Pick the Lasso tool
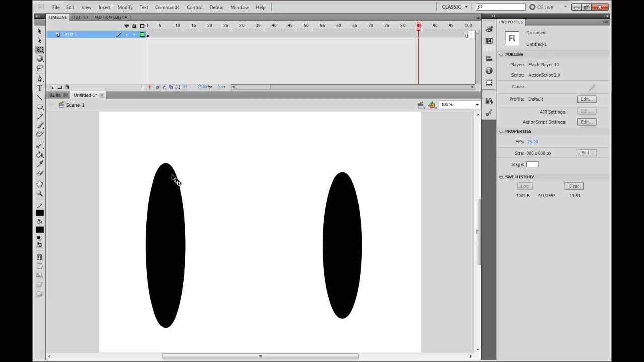644x362 pixels. [40, 68]
